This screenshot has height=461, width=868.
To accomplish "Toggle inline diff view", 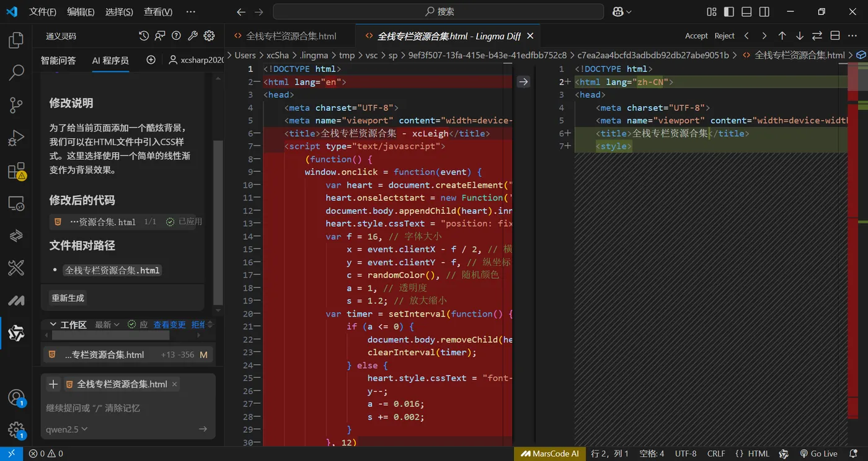I will click(835, 36).
